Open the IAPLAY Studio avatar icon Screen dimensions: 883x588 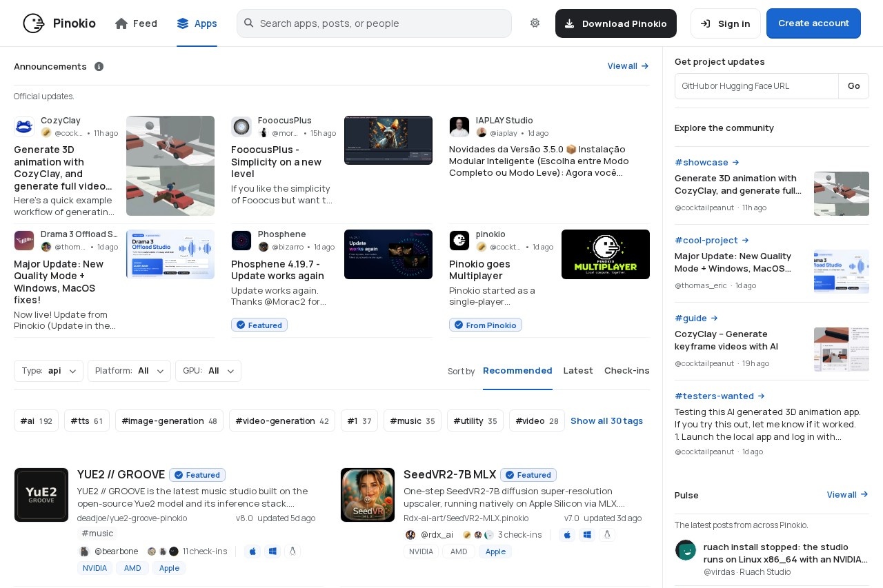[459, 127]
